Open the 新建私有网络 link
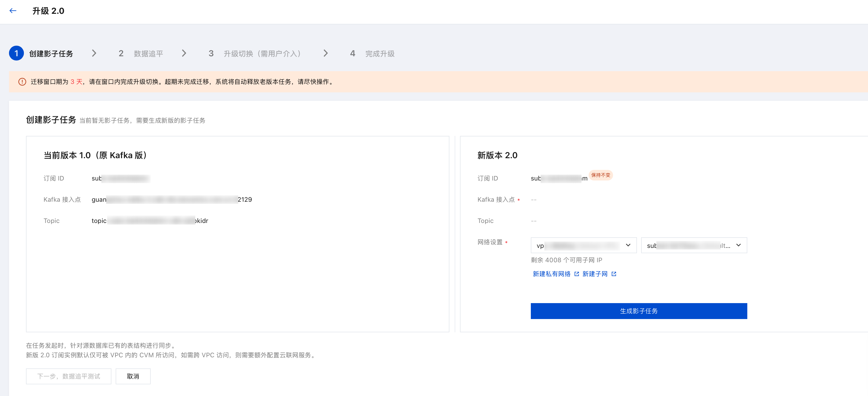Screen dimensions: 868x396 [x=552, y=274]
